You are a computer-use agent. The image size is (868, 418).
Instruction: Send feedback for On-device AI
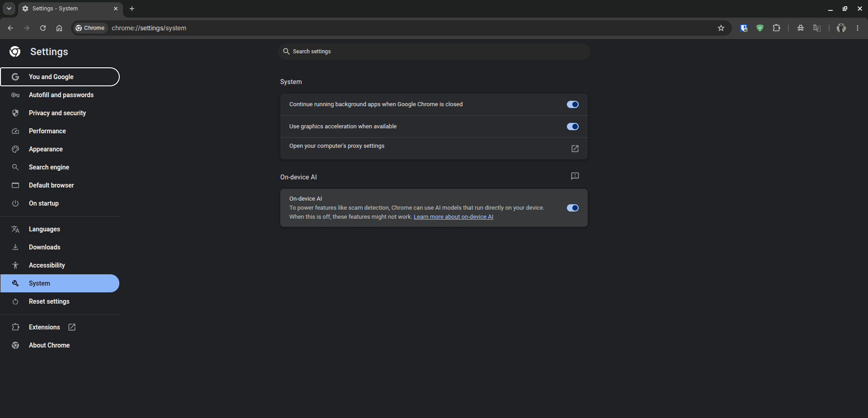tap(575, 176)
